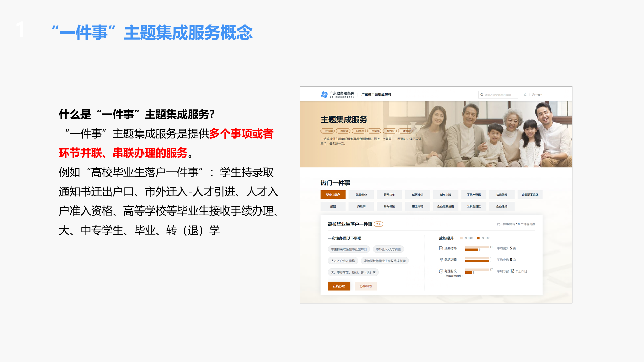
Task: Select the 公积金贷款 tab
Action: (474, 206)
